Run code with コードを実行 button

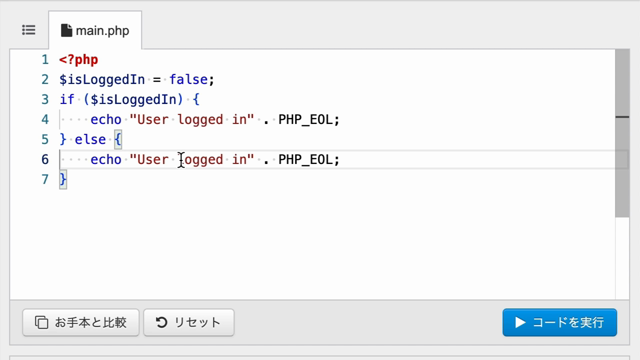point(560,322)
